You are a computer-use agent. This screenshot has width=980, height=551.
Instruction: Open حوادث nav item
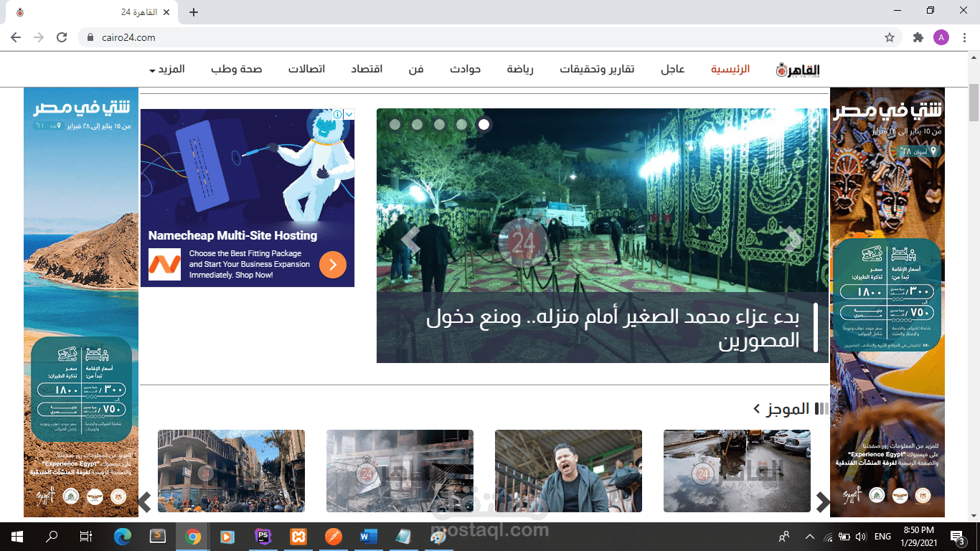pos(465,70)
